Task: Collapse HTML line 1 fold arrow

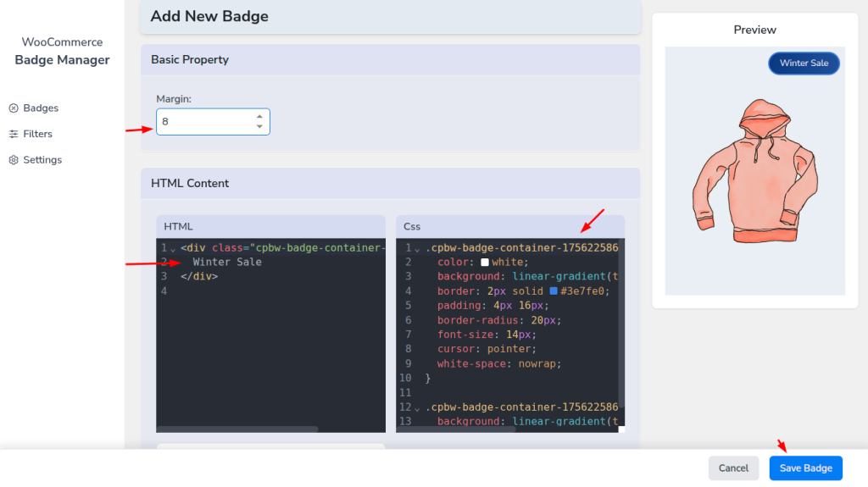Action: tap(173, 250)
